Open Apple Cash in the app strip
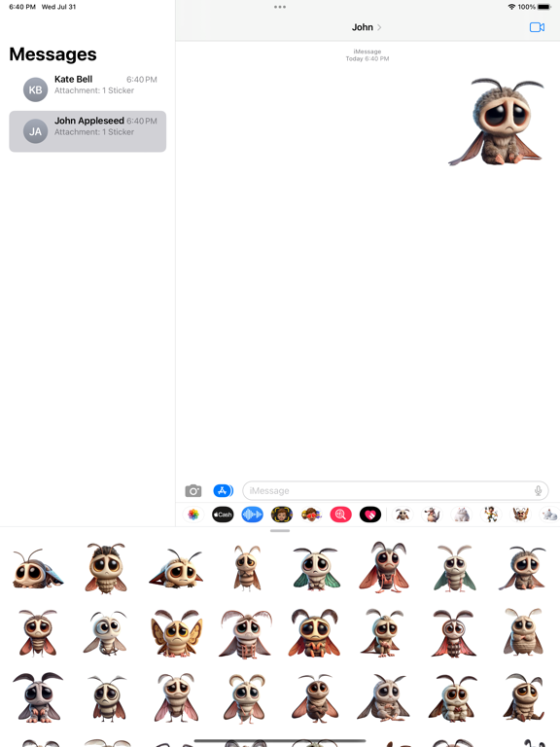The height and width of the screenshot is (747, 560). [223, 515]
